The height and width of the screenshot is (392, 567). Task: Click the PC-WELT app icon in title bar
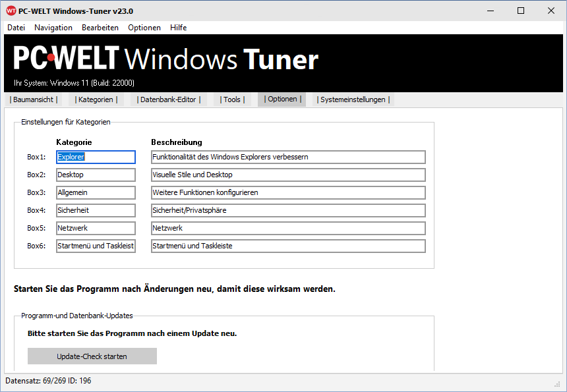[x=11, y=11]
